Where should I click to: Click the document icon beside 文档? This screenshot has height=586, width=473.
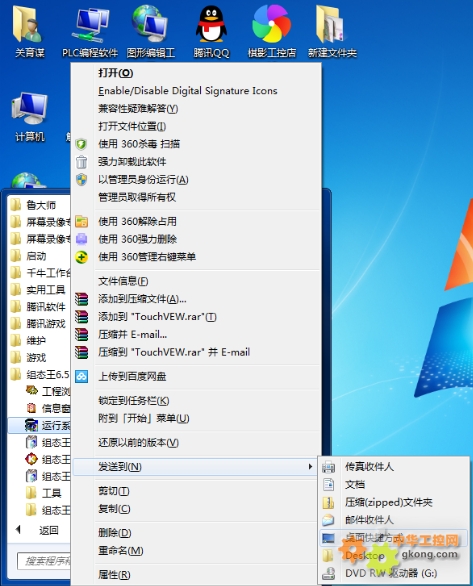328,485
